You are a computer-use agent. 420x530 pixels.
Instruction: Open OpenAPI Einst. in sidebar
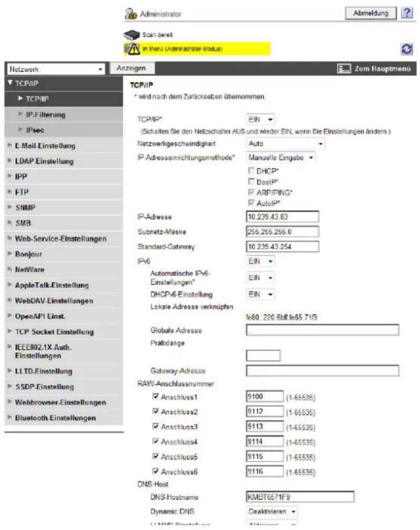pyautogui.click(x=64, y=317)
